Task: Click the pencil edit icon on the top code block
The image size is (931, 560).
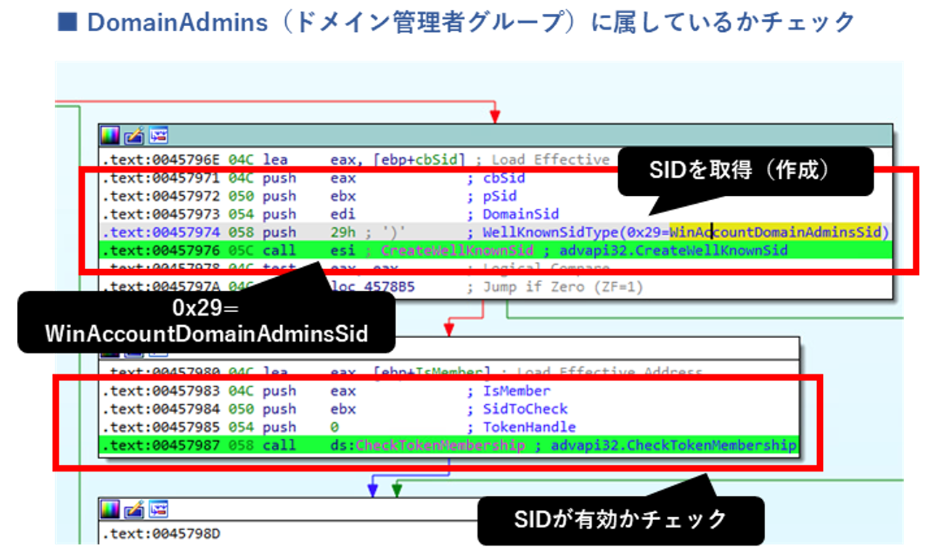Action: 134,135
